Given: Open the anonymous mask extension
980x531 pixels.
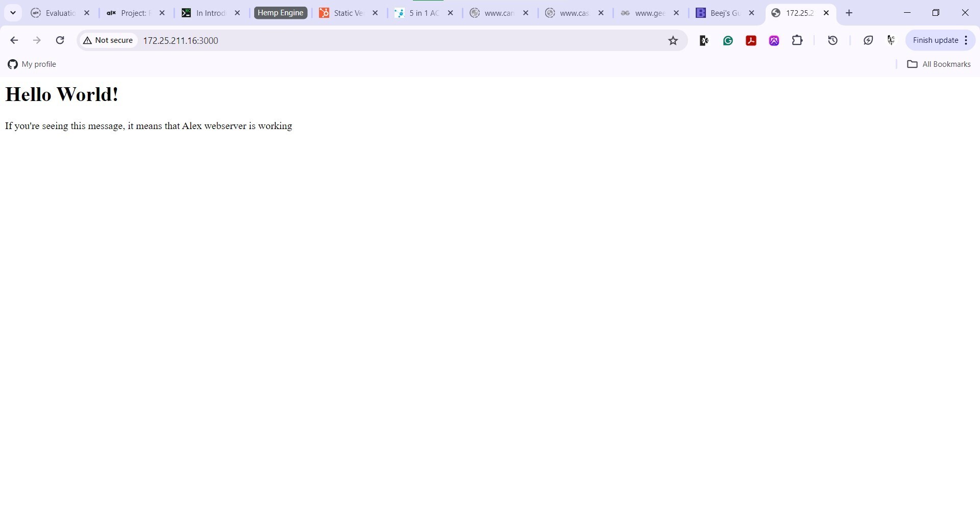Looking at the screenshot, I should (890, 40).
